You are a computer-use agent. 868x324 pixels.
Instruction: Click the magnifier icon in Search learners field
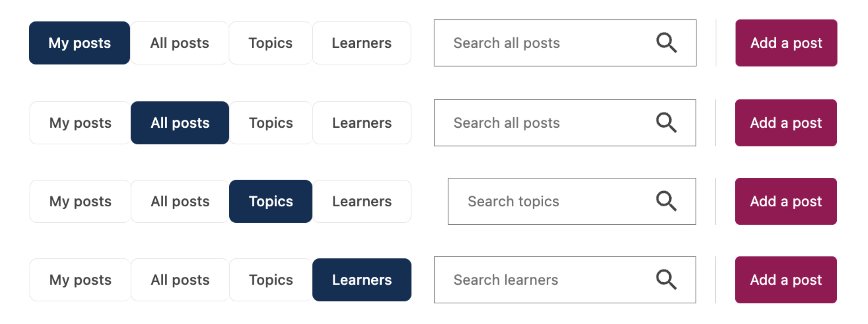click(x=666, y=280)
